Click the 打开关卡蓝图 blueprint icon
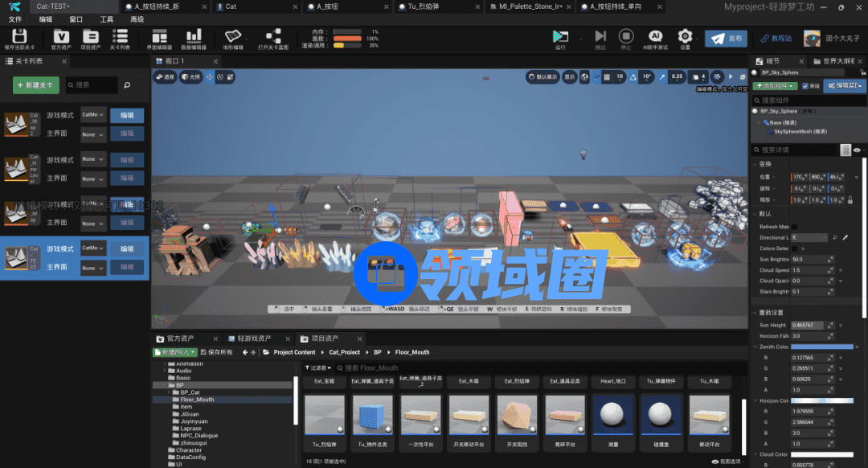 (273, 37)
